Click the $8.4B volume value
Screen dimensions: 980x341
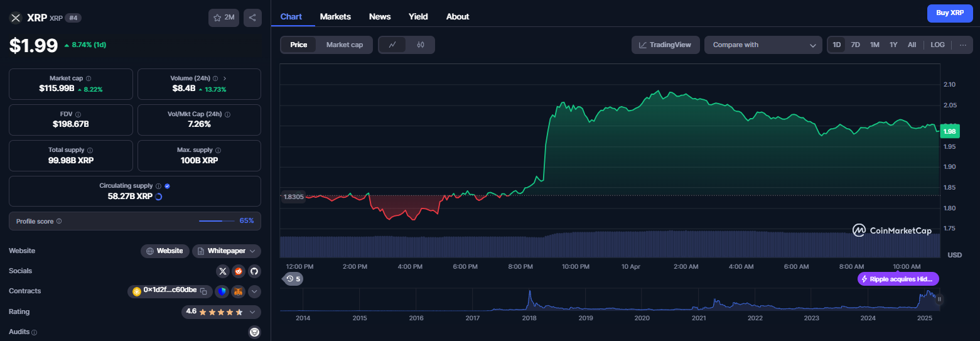point(183,89)
